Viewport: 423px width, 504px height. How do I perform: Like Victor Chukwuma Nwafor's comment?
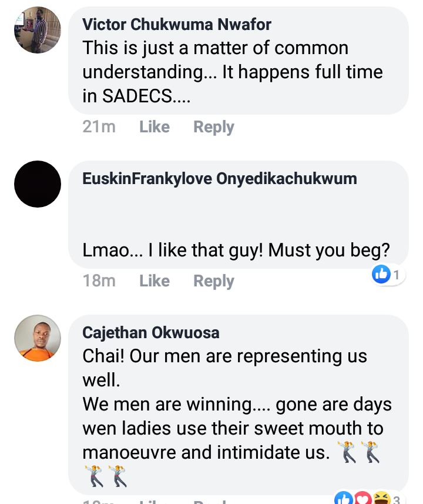click(x=155, y=127)
